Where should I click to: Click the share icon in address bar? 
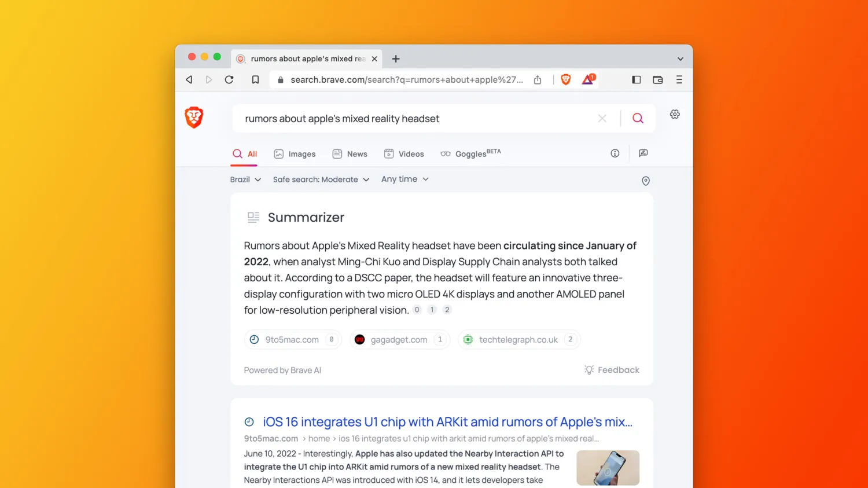point(538,80)
